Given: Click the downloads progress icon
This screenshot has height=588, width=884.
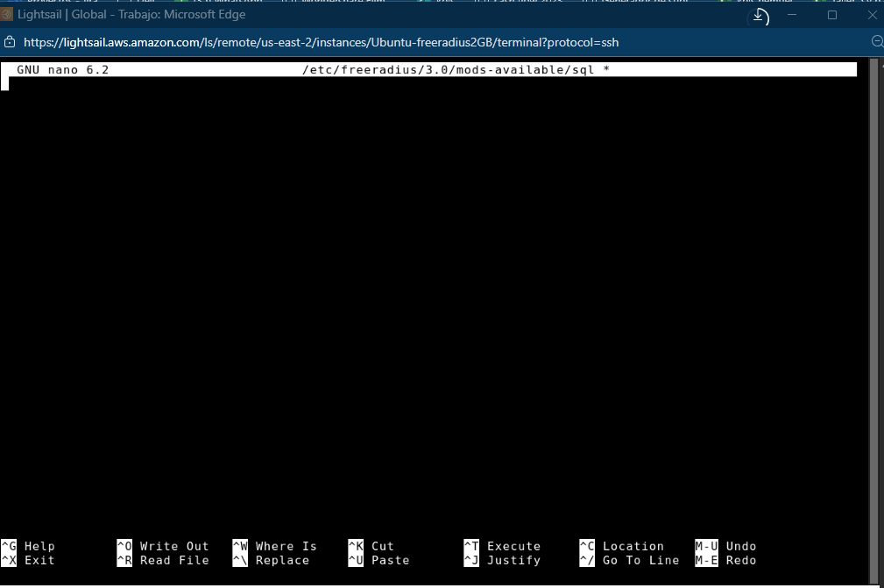Looking at the screenshot, I should (760, 16).
